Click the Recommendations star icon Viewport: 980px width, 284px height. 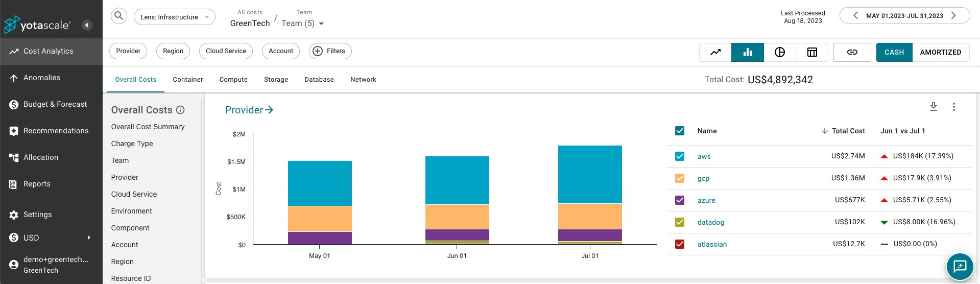click(x=14, y=131)
